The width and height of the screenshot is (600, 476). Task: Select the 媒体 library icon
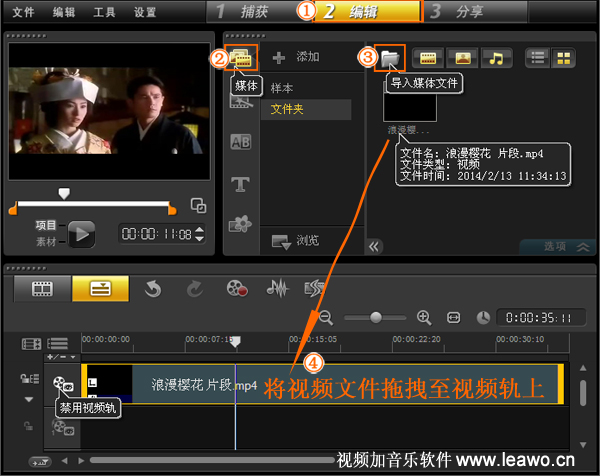(x=241, y=57)
